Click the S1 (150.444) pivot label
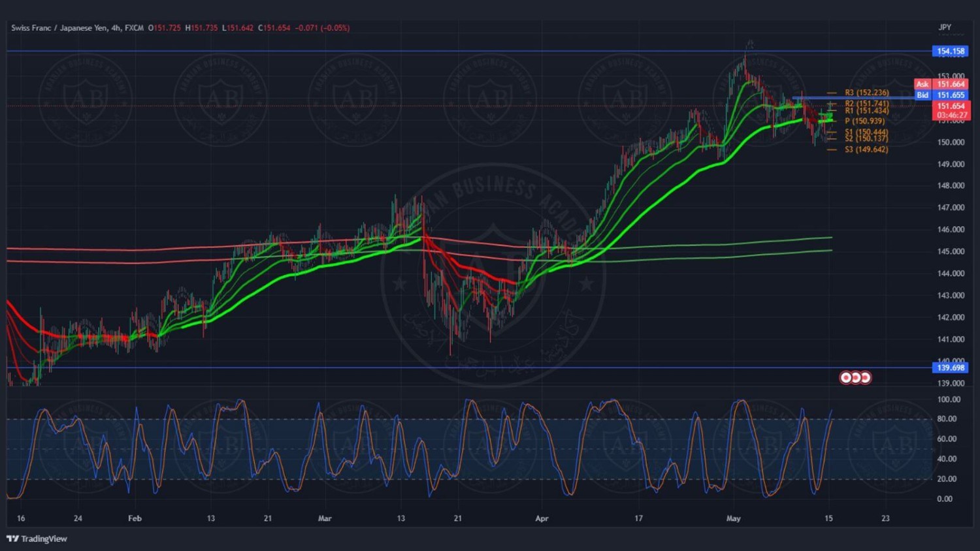 (866, 132)
